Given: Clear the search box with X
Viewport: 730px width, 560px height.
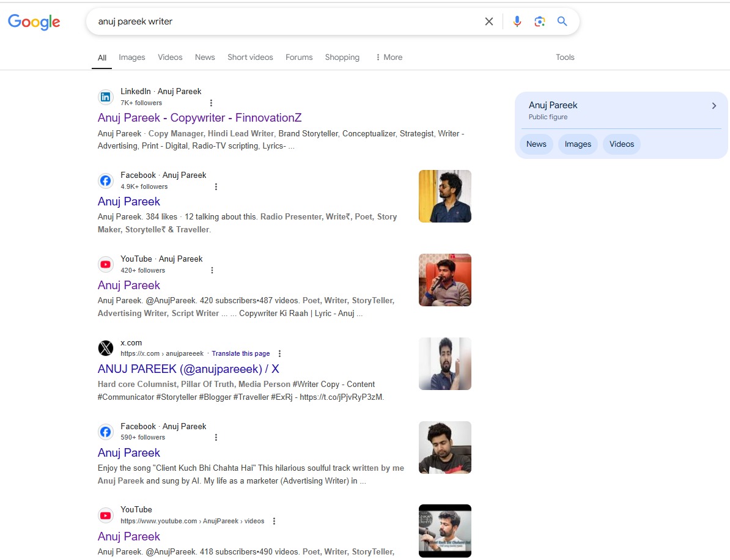Looking at the screenshot, I should [489, 21].
